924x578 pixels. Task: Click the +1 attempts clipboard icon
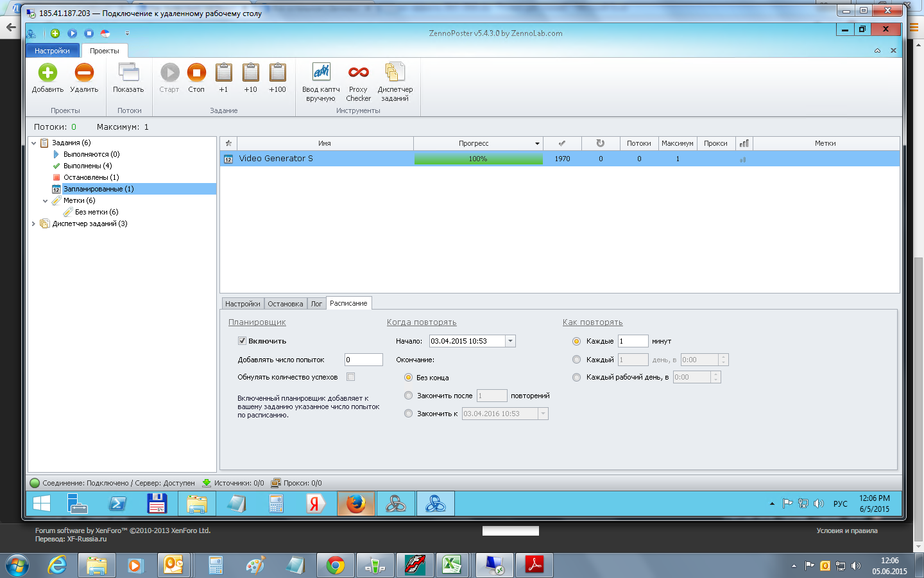pos(223,73)
